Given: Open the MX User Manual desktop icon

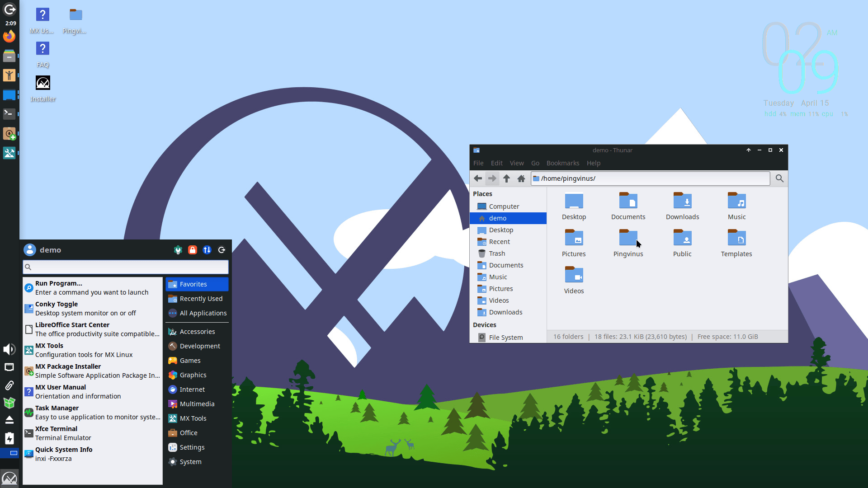Looking at the screenshot, I should [x=42, y=21].
